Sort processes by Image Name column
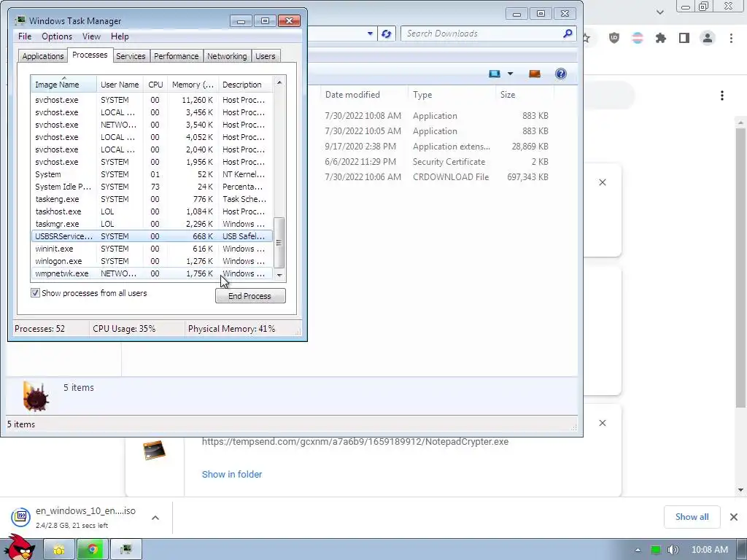 64,85
